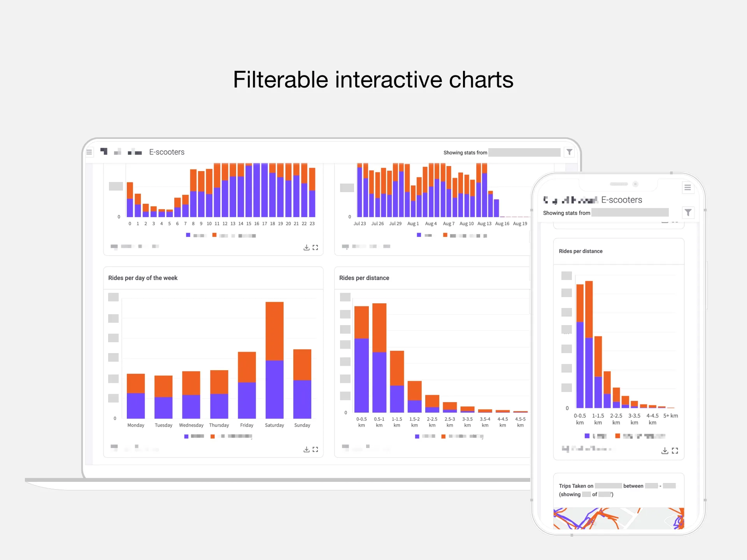Viewport: 747px width, 560px height.
Task: Open the Trips Taken map preview on phone
Action: (619, 519)
